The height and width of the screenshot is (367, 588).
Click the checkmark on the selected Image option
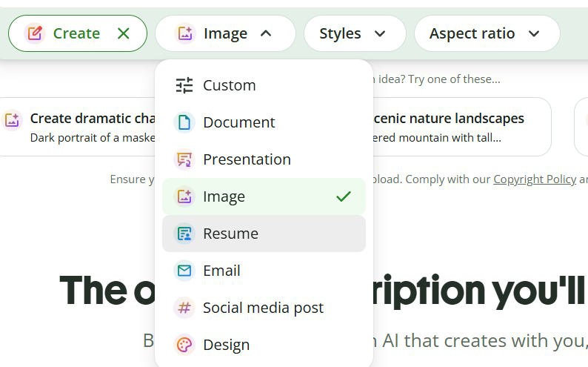tap(344, 196)
